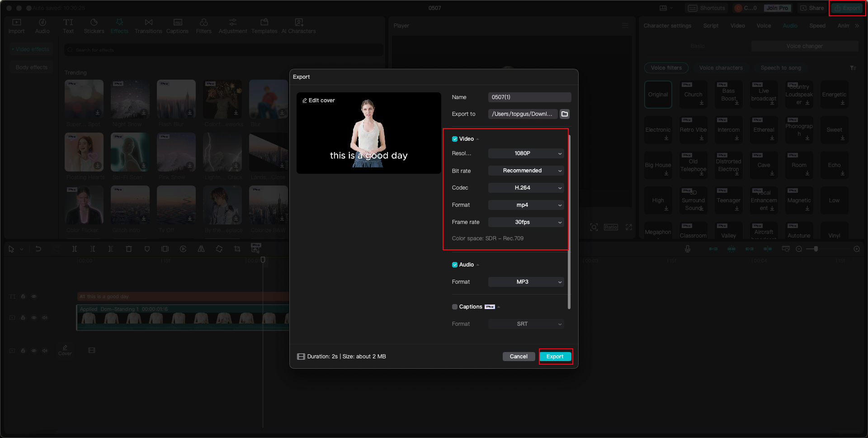The image size is (868, 438).
Task: Open the video Format mp4 dropdown
Action: [526, 205]
